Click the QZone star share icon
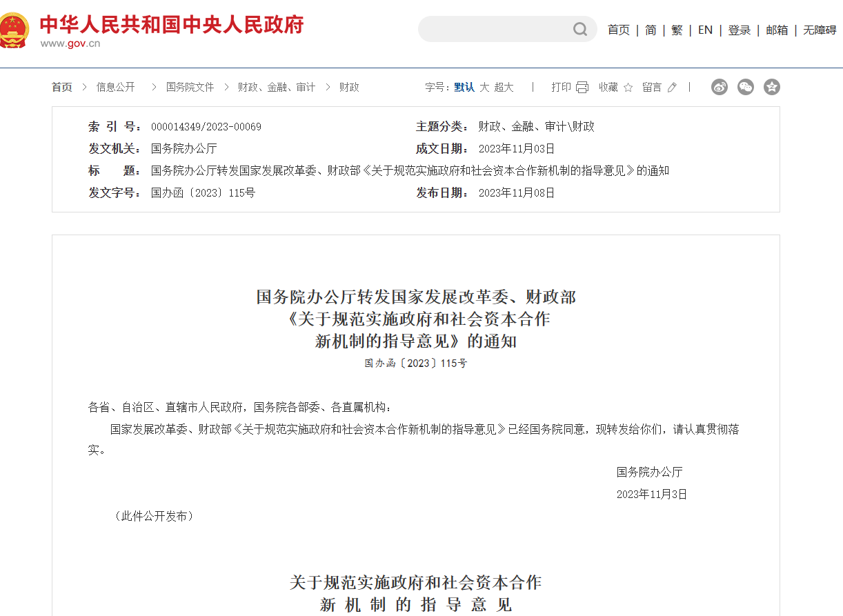Image resolution: width=843 pixels, height=616 pixels. tap(772, 87)
